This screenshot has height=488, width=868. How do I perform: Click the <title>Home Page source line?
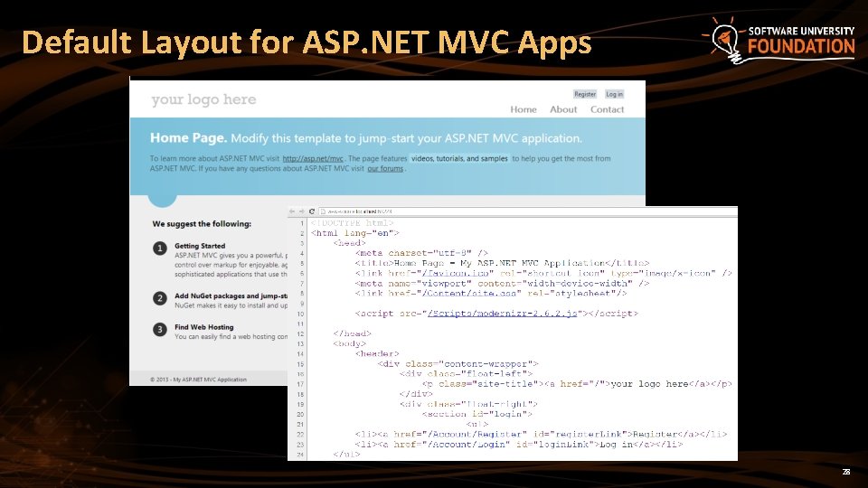tap(502, 263)
